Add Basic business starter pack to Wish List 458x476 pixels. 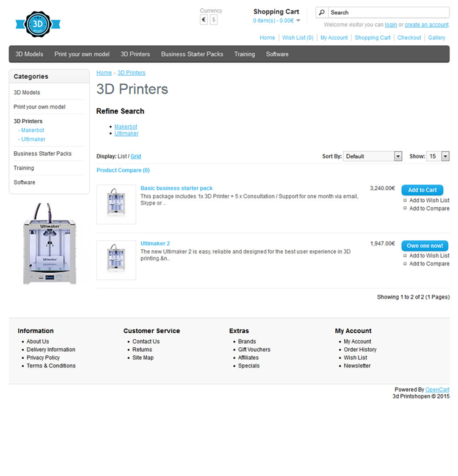point(429,200)
